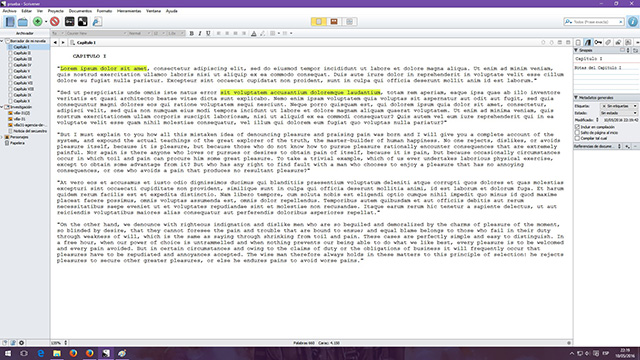This screenshot has width=640, height=360.
Task: Open the Notes tab in inspector
Action: click(578, 42)
